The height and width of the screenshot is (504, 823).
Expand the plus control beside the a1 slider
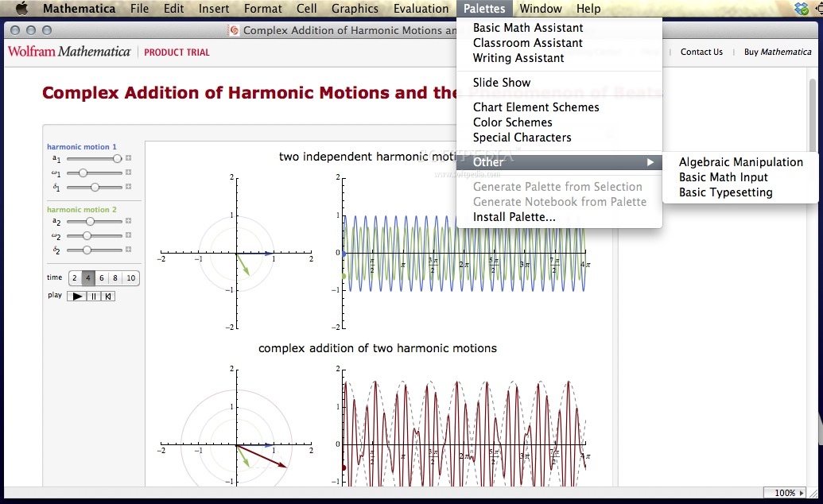pyautogui.click(x=128, y=158)
